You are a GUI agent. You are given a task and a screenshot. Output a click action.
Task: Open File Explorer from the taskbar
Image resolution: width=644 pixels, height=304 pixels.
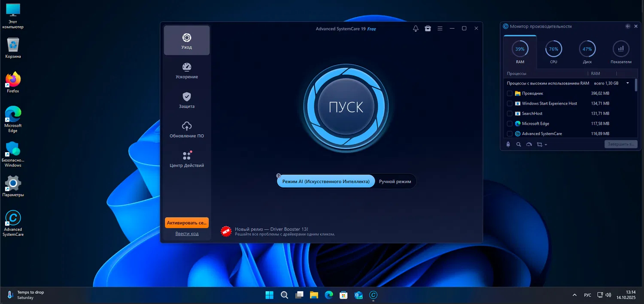314,295
